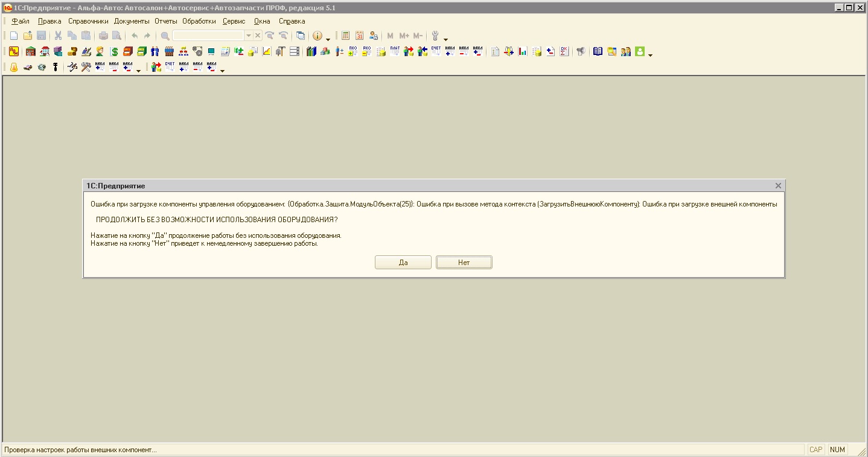
Task: Click the magnifier search icon
Action: pos(165,36)
